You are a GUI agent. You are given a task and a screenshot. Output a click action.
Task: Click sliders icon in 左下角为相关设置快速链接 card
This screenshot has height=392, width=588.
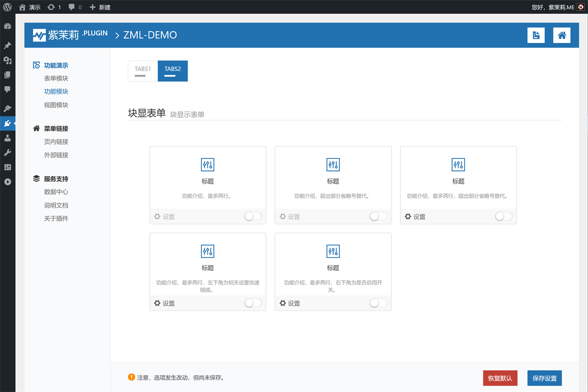[x=208, y=251]
